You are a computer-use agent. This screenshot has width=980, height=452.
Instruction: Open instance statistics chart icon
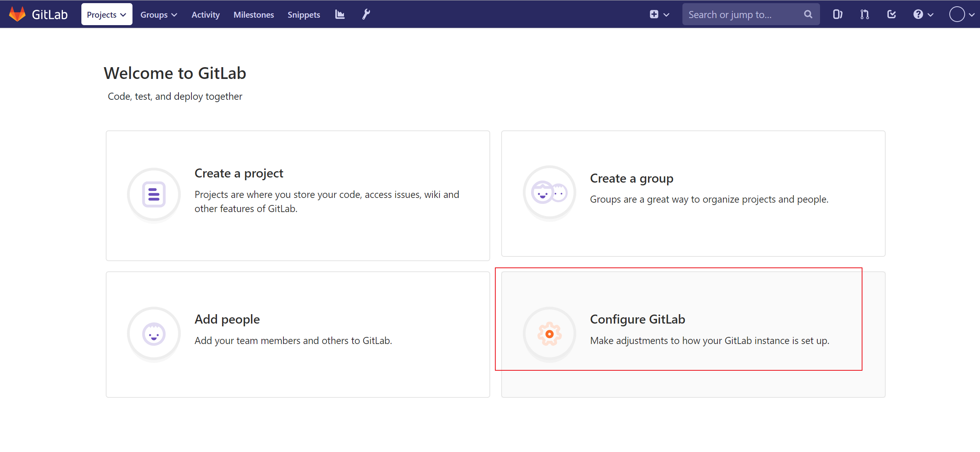pyautogui.click(x=340, y=15)
